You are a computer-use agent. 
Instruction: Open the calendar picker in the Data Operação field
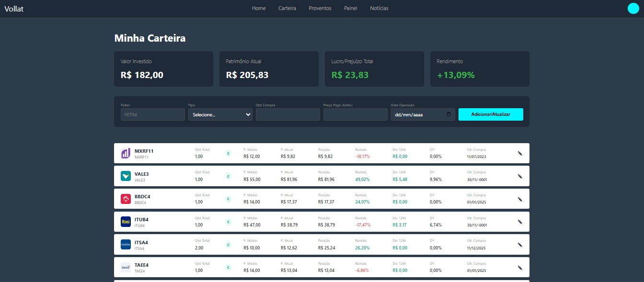pyautogui.click(x=448, y=114)
